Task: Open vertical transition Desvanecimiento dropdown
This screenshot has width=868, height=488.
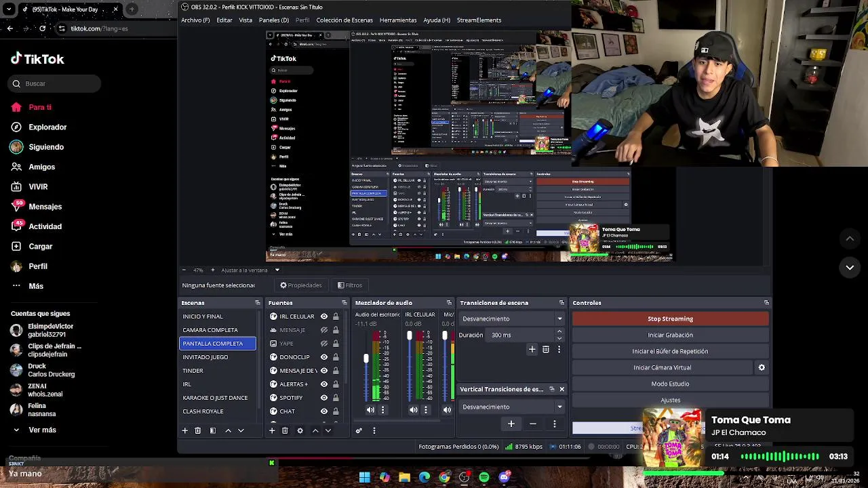Action: [512, 407]
